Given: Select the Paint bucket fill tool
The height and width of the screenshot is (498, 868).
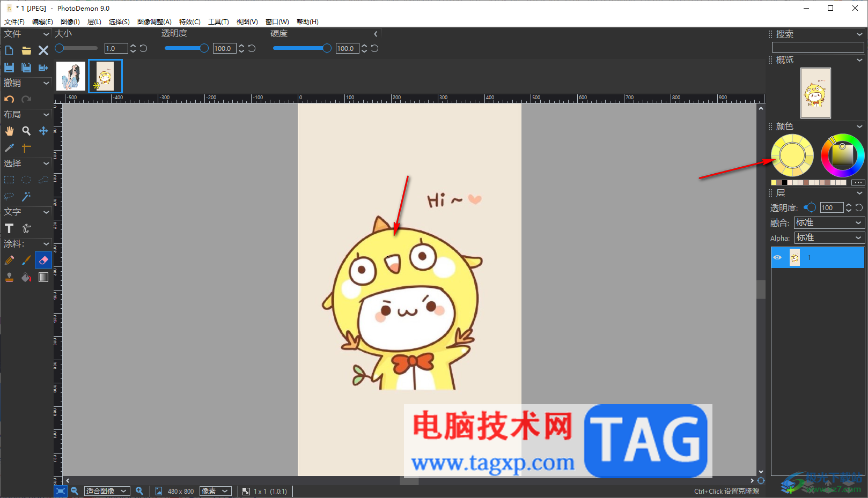Looking at the screenshot, I should point(26,277).
